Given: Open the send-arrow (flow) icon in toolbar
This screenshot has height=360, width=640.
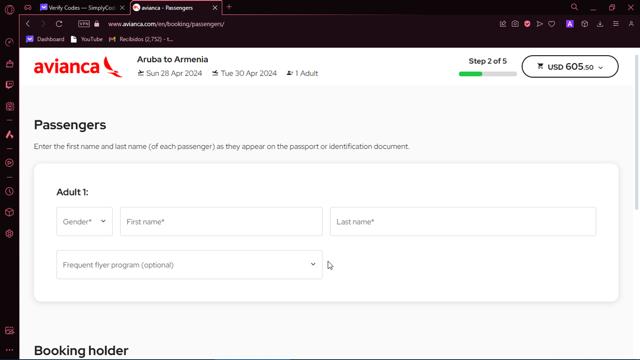Looking at the screenshot, I should (540, 24).
